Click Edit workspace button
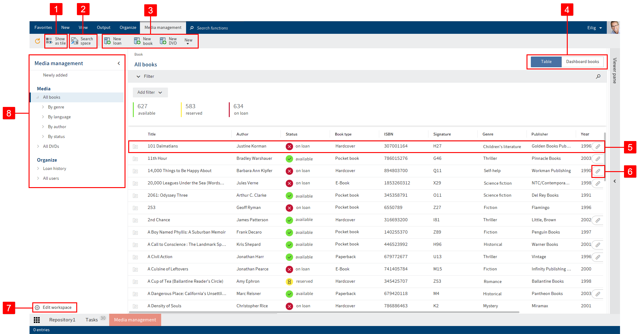 click(x=54, y=308)
